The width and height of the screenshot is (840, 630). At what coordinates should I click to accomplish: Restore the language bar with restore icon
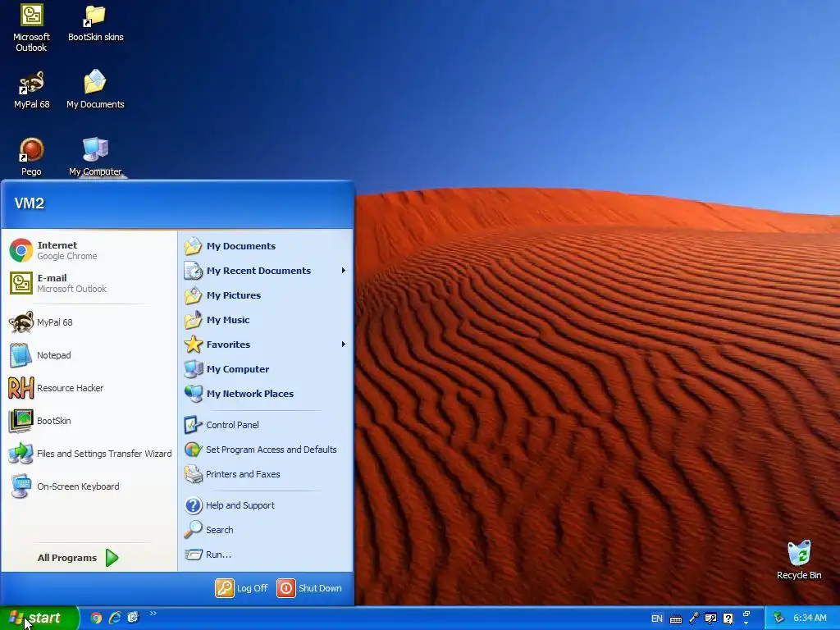pyautogui.click(x=746, y=614)
